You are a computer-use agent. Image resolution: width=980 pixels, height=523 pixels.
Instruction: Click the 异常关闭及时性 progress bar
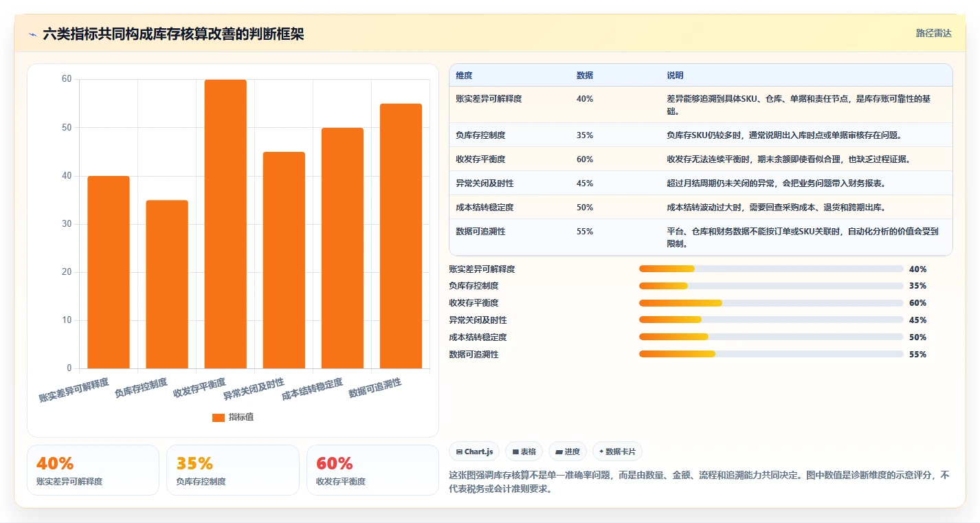coord(771,320)
